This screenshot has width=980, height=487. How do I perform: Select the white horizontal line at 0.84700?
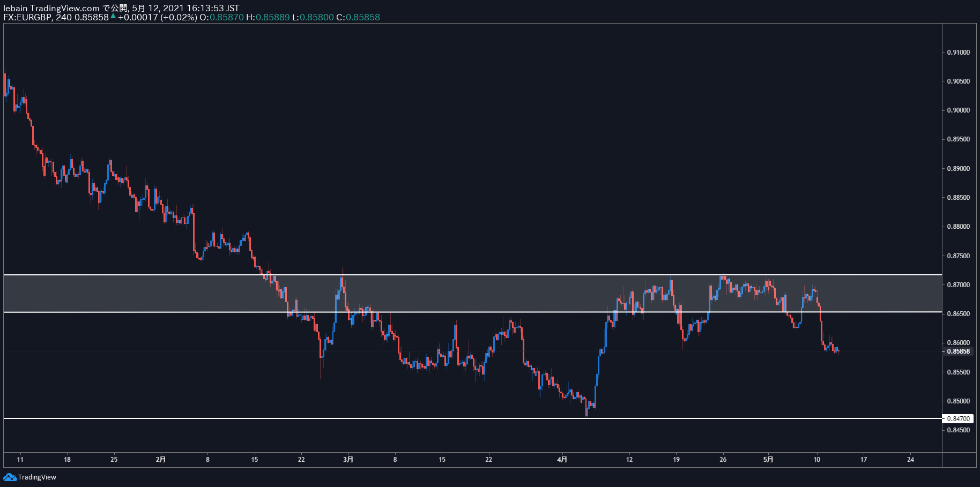pyautogui.click(x=472, y=418)
